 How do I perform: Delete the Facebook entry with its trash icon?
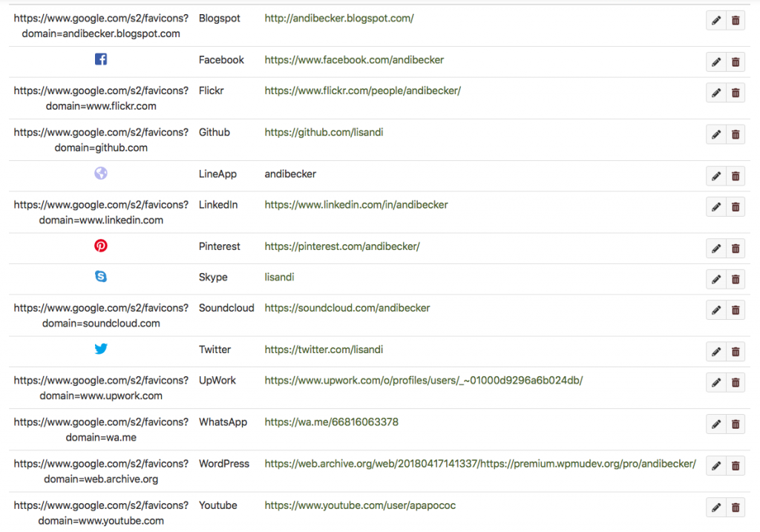[x=736, y=62]
